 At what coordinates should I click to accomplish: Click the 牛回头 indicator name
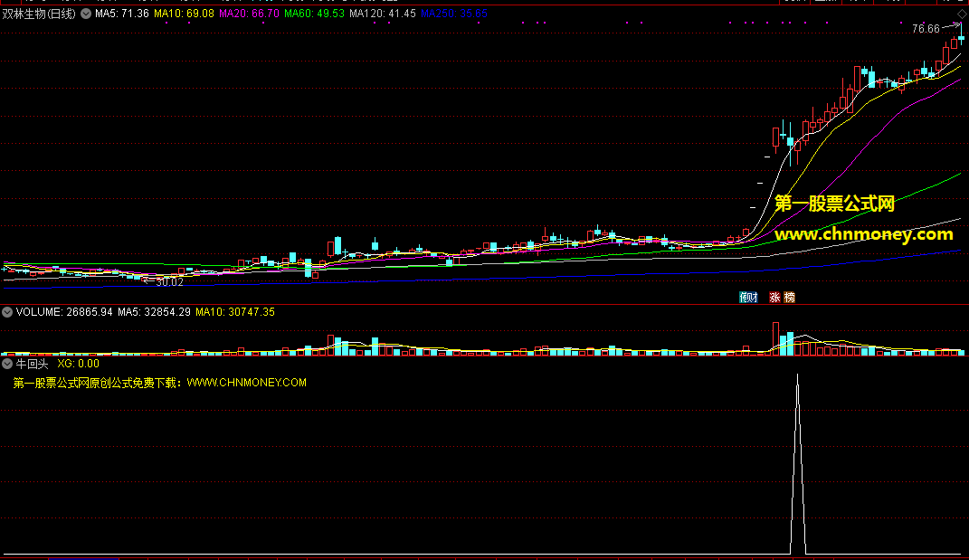click(33, 364)
